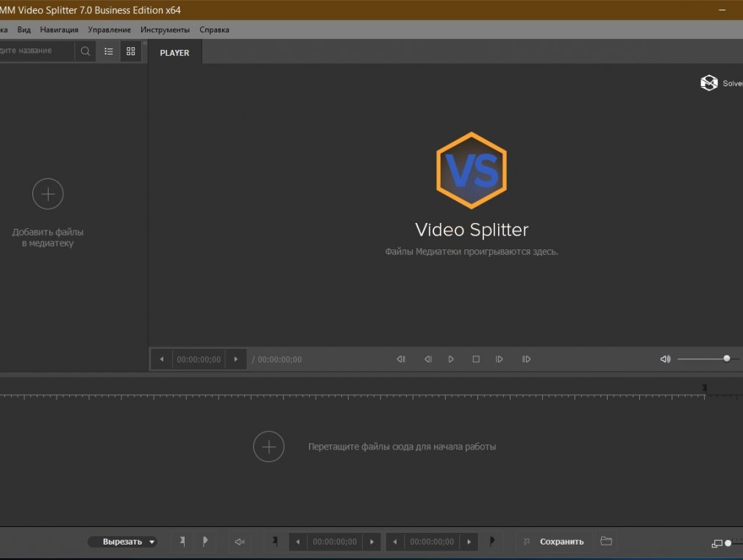743x560 pixels.
Task: Minimize the Video Splitter window
Action: [722, 10]
